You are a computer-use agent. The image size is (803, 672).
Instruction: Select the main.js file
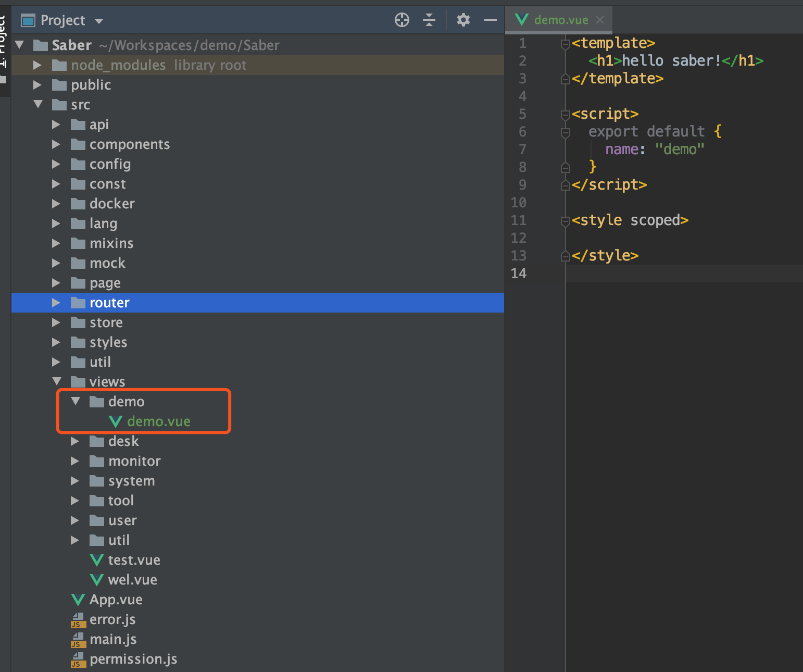(x=258, y=639)
